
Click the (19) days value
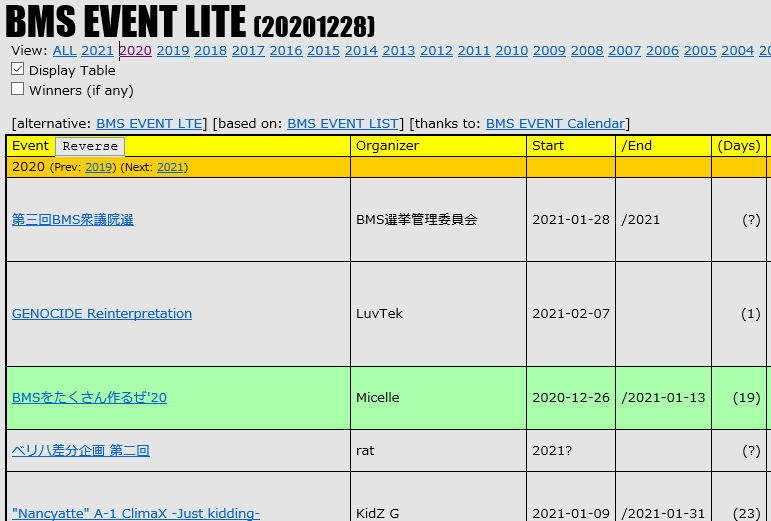[x=746, y=398]
